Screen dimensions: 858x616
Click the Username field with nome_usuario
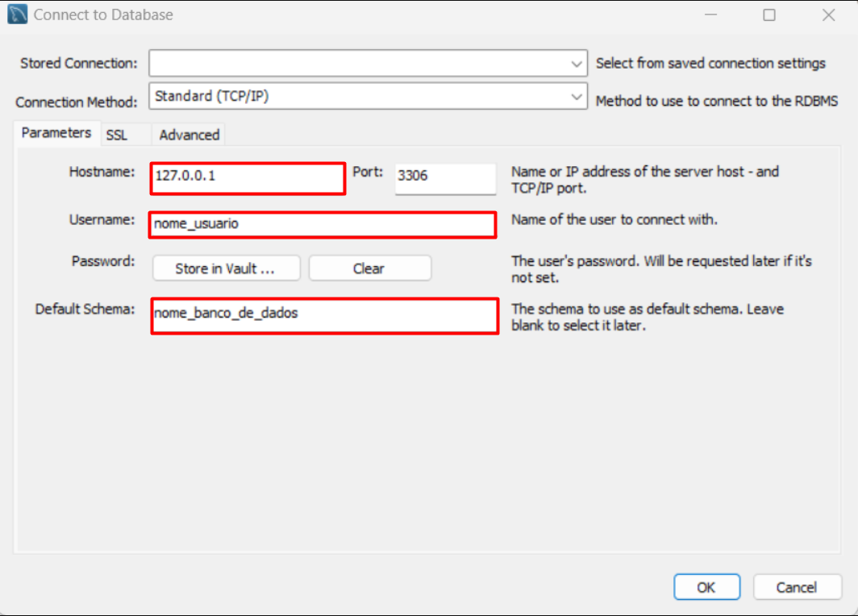pyautogui.click(x=323, y=224)
